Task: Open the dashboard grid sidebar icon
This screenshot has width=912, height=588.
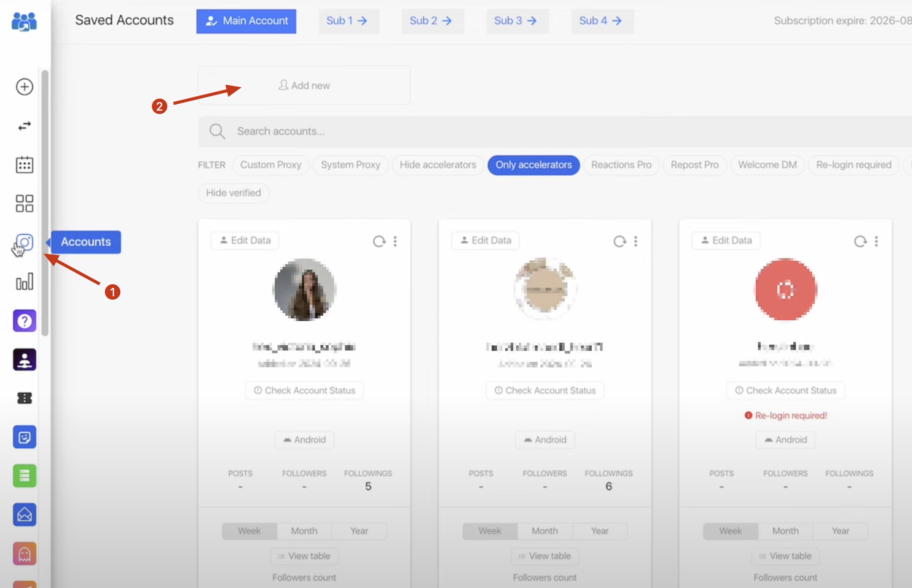Action: tap(24, 203)
